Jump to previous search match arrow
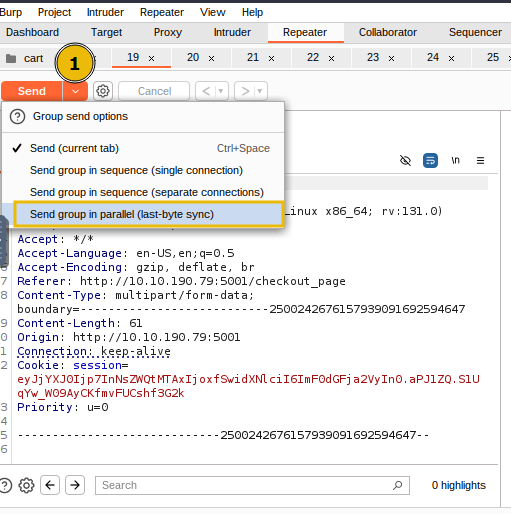Viewport: 511px width, 514px height. [50, 485]
